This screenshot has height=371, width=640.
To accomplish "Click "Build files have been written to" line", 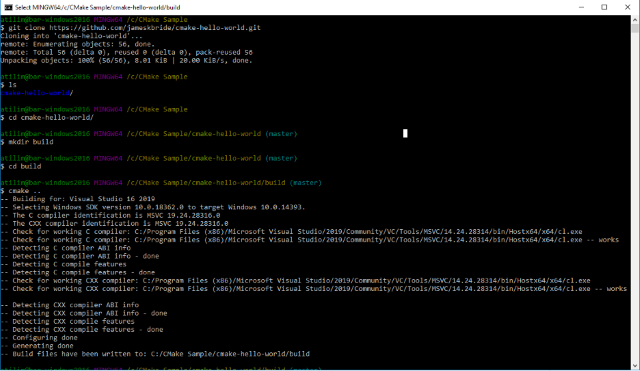I will point(155,354).
